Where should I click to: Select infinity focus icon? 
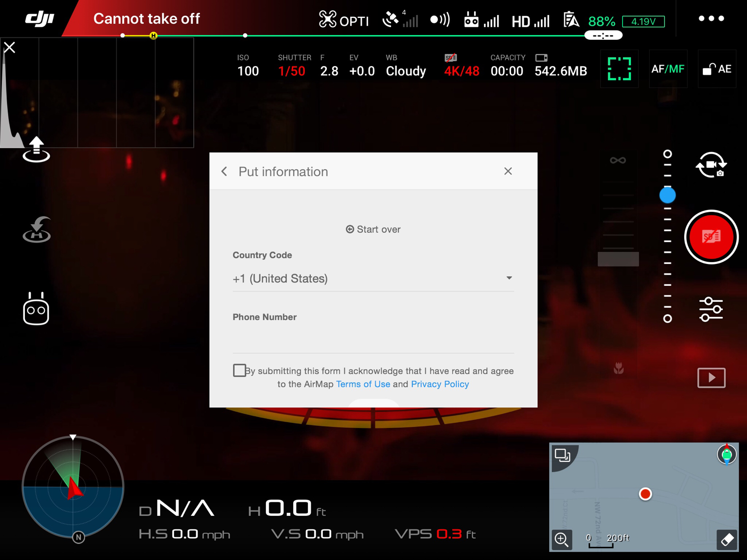click(x=618, y=160)
